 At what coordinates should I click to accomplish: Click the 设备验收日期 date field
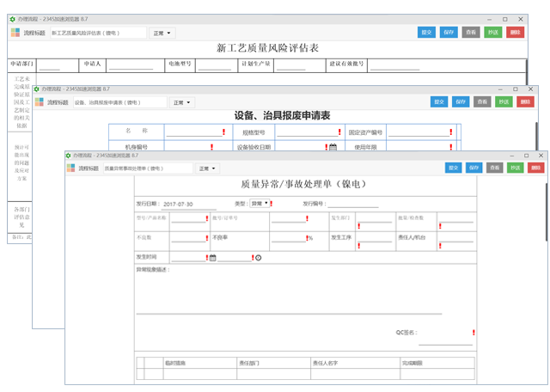(301, 147)
